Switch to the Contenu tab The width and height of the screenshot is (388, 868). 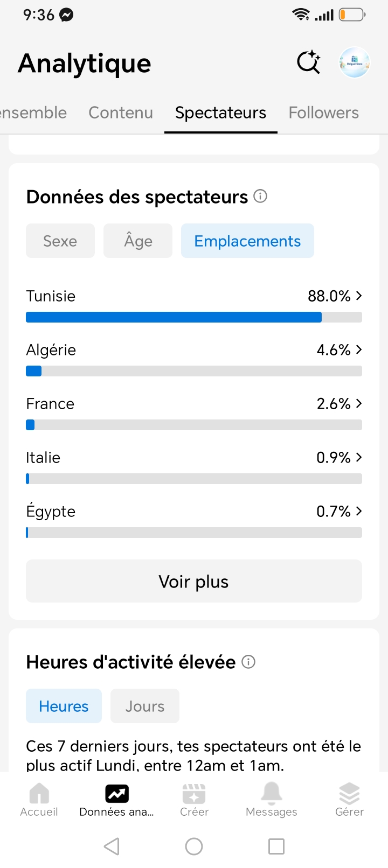[121, 113]
